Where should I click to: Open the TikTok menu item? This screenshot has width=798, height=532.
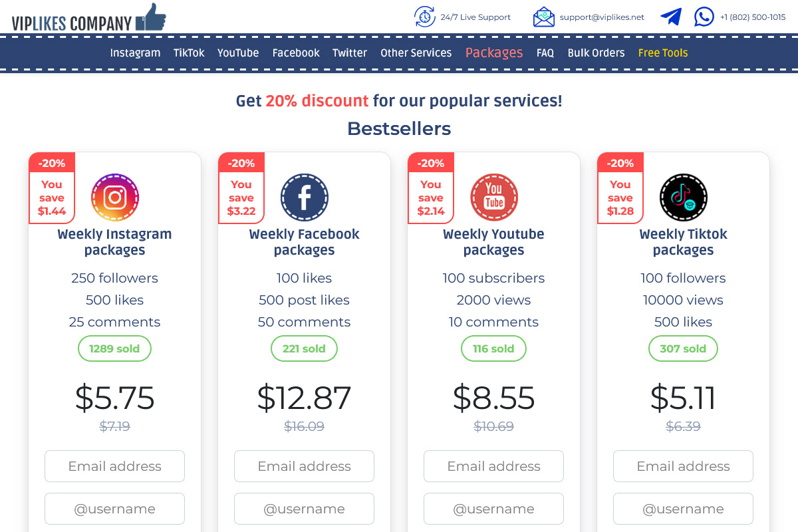tap(189, 53)
